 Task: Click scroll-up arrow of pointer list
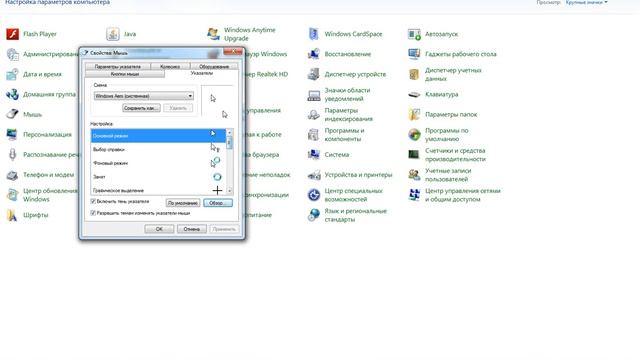pos(229,133)
